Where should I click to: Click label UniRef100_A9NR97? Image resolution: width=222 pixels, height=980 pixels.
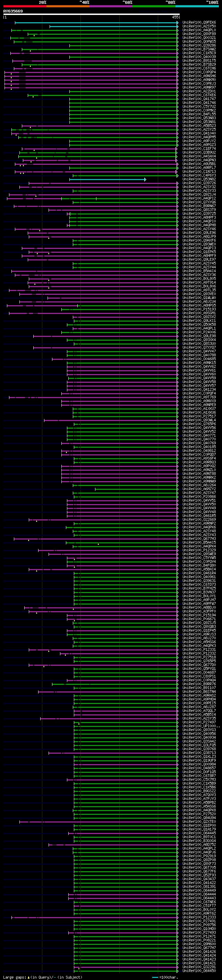[199, 88]
